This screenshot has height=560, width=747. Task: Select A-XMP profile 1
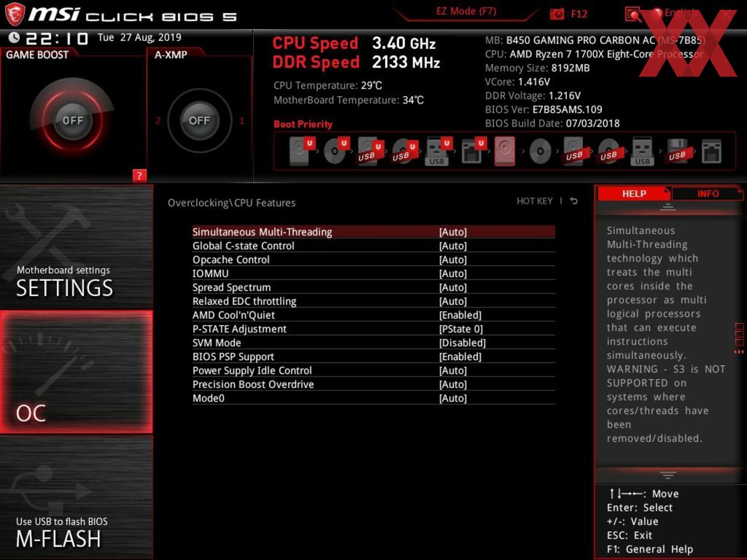[x=242, y=120]
